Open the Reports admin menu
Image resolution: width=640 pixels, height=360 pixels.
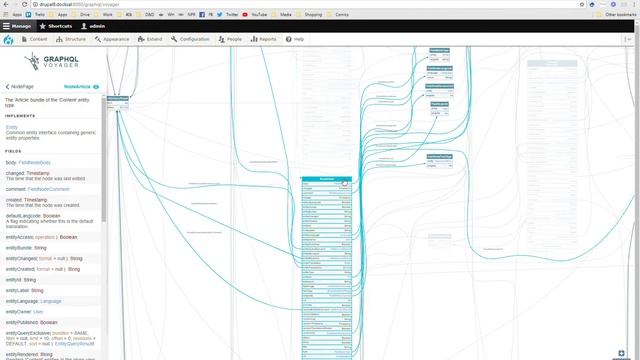click(x=264, y=39)
